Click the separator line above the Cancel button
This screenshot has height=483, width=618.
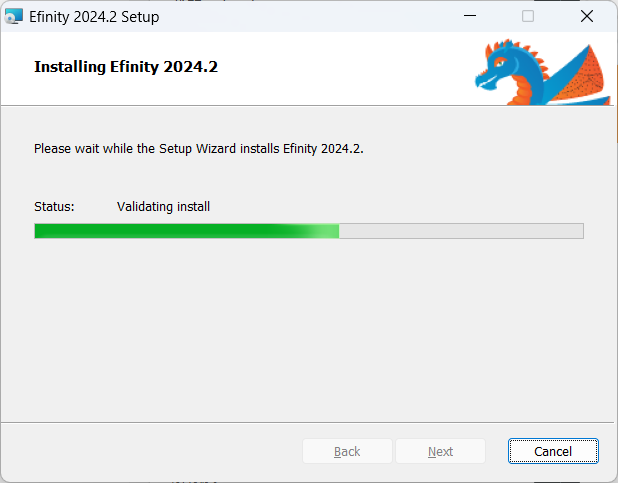click(x=307, y=422)
